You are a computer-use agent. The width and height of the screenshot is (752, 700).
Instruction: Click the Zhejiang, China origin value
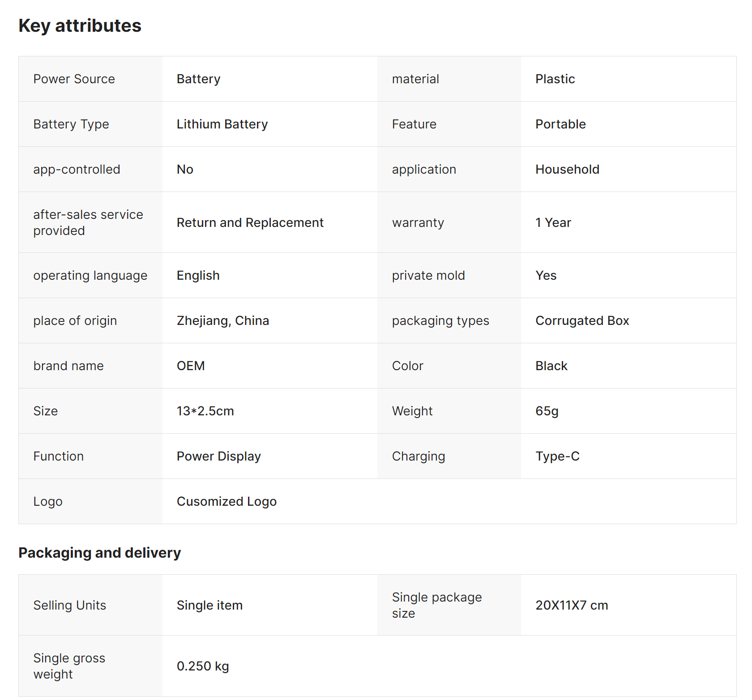(222, 320)
